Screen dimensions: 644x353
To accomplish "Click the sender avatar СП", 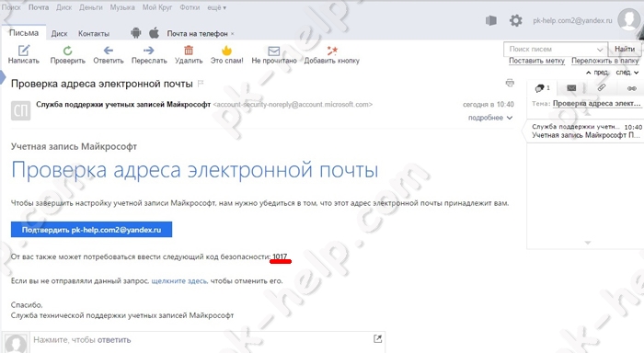I will [20, 110].
